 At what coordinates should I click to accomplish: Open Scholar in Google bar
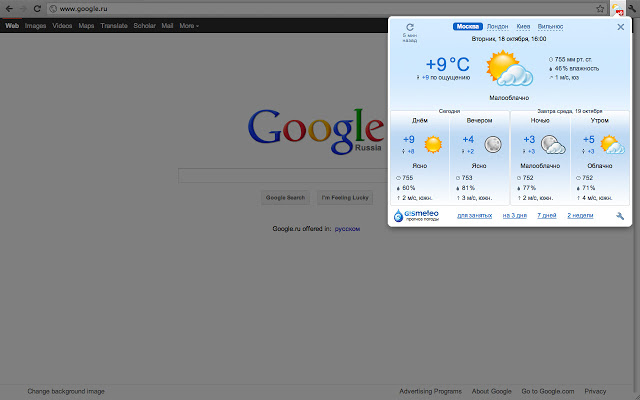tap(144, 26)
